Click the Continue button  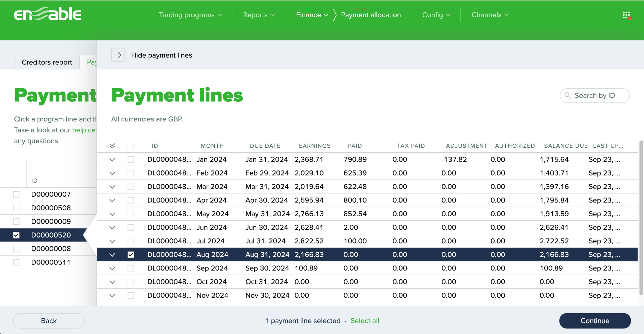coord(595,321)
